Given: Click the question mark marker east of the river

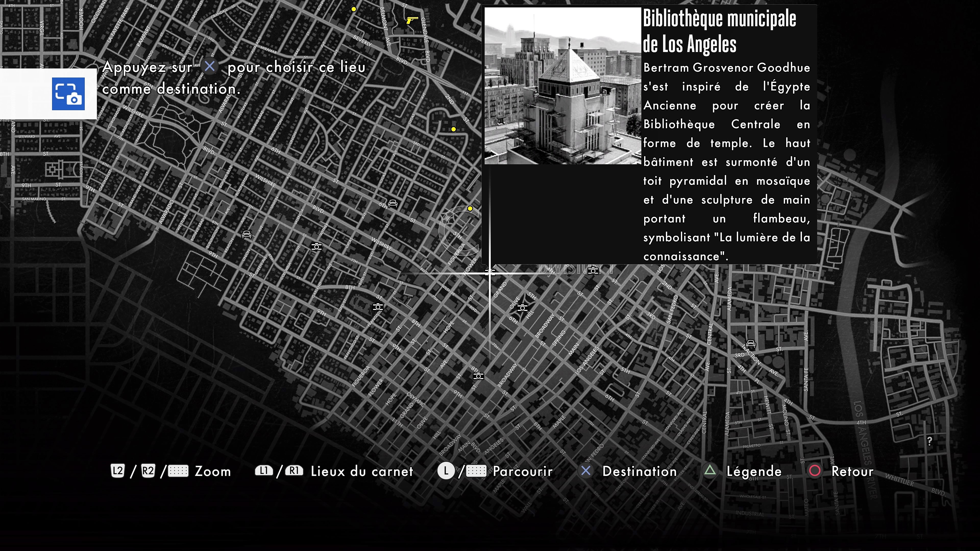Looking at the screenshot, I should pyautogui.click(x=930, y=441).
